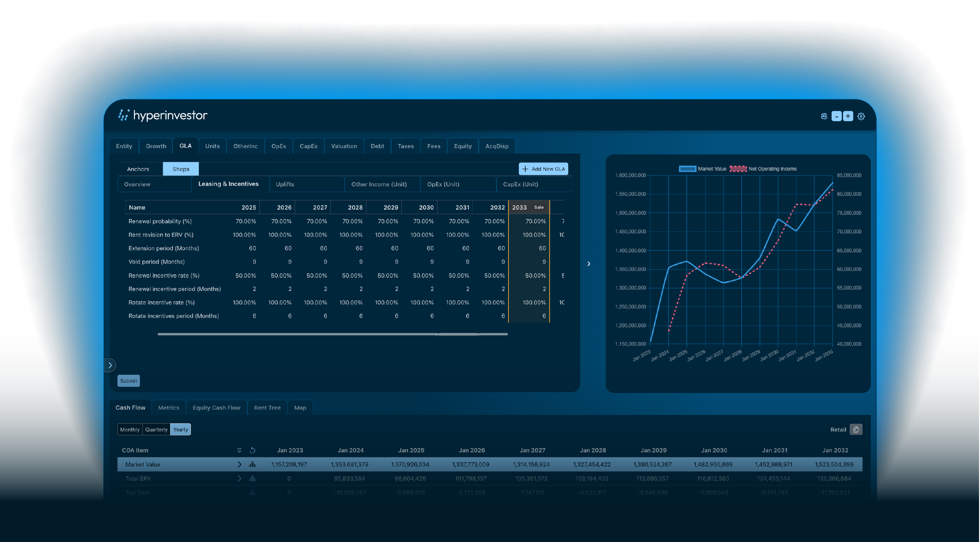980x542 pixels.
Task: Expand all COA items with double chevron
Action: click(240, 450)
